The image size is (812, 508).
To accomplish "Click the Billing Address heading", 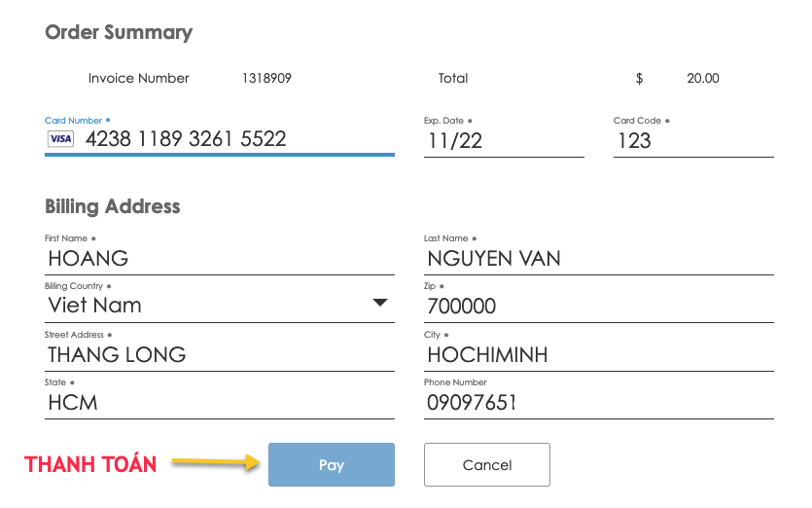I will tap(113, 206).
